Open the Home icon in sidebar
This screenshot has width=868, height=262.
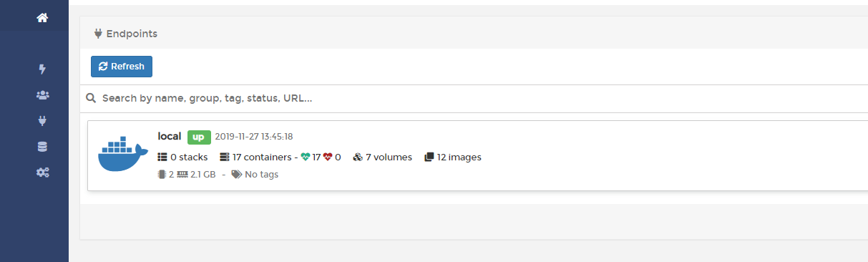coord(42,18)
